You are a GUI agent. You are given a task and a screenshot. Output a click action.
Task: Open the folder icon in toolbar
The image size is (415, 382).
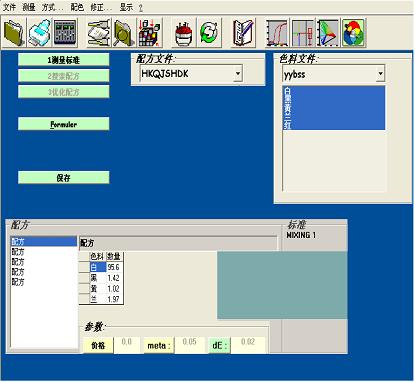pyautogui.click(x=14, y=33)
